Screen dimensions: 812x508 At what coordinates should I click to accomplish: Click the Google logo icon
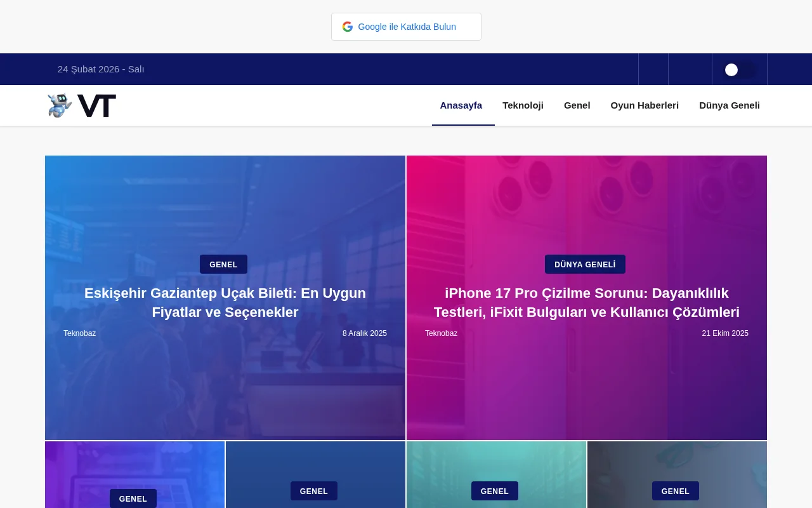[x=348, y=27]
